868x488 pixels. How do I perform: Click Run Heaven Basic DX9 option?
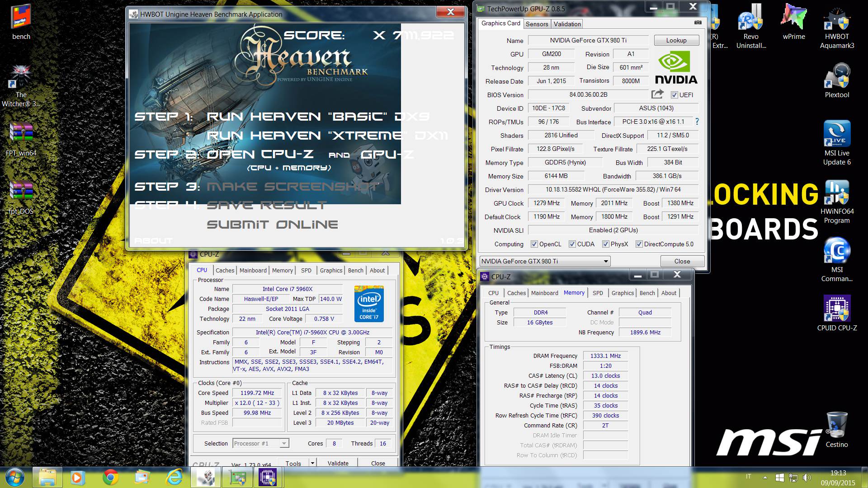[x=318, y=117]
